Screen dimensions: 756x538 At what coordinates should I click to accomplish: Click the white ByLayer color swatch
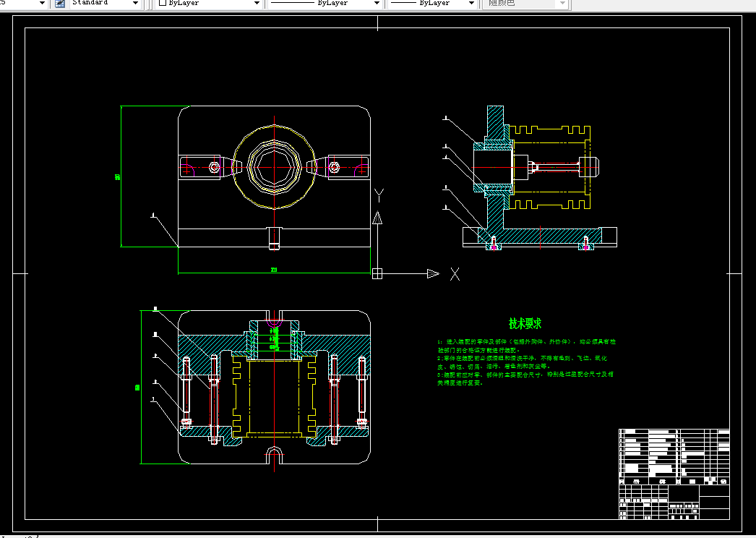[x=163, y=2]
